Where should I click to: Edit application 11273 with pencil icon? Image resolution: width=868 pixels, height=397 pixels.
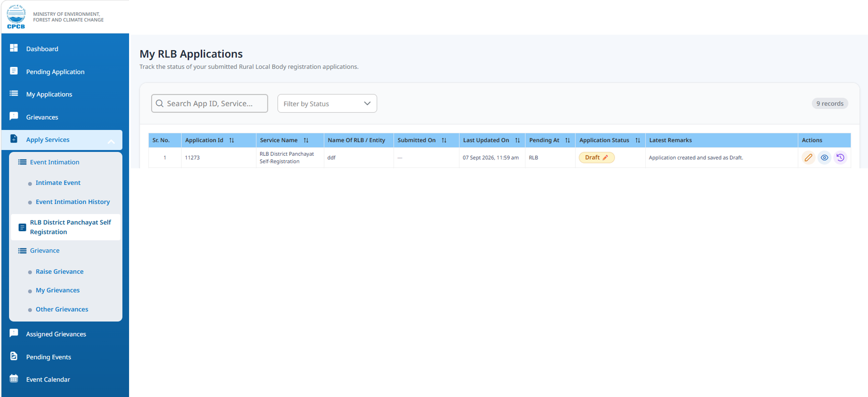[808, 158]
